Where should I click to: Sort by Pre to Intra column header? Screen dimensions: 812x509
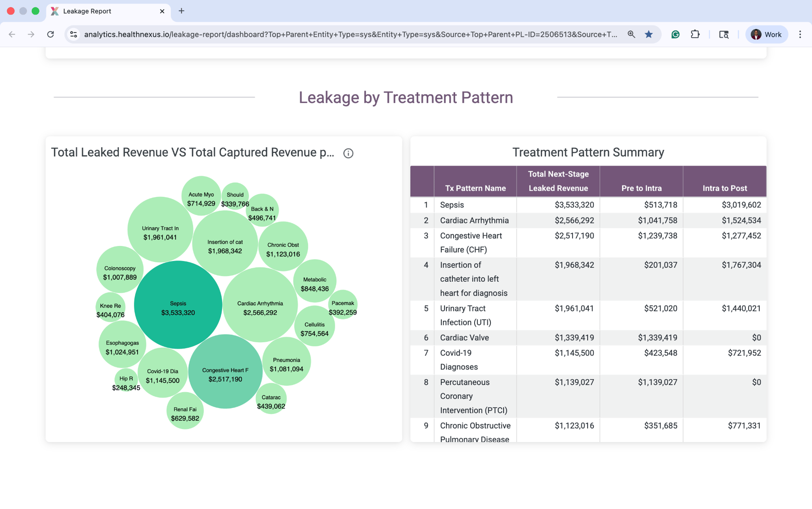[641, 188]
